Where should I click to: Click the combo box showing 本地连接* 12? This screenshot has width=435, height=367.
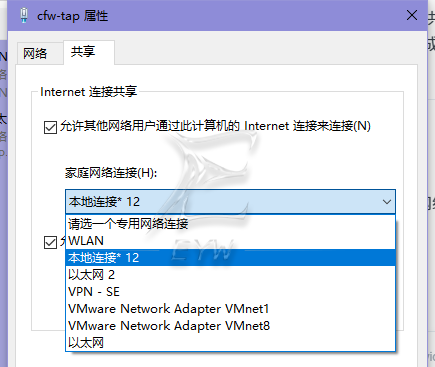[x=230, y=202]
